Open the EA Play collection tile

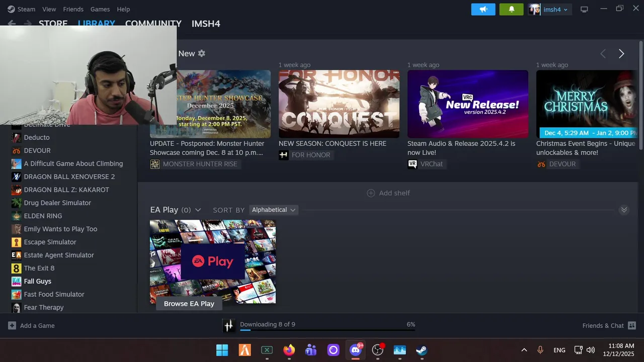pyautogui.click(x=213, y=261)
